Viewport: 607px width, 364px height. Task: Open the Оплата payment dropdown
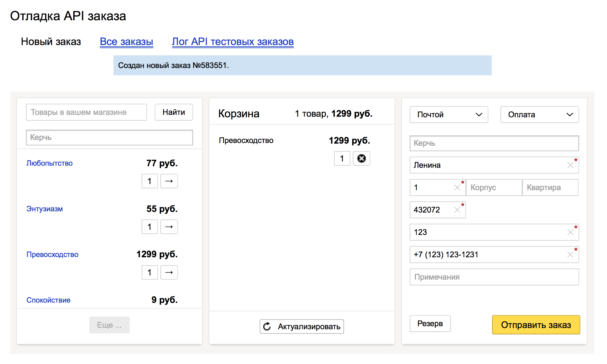[540, 115]
